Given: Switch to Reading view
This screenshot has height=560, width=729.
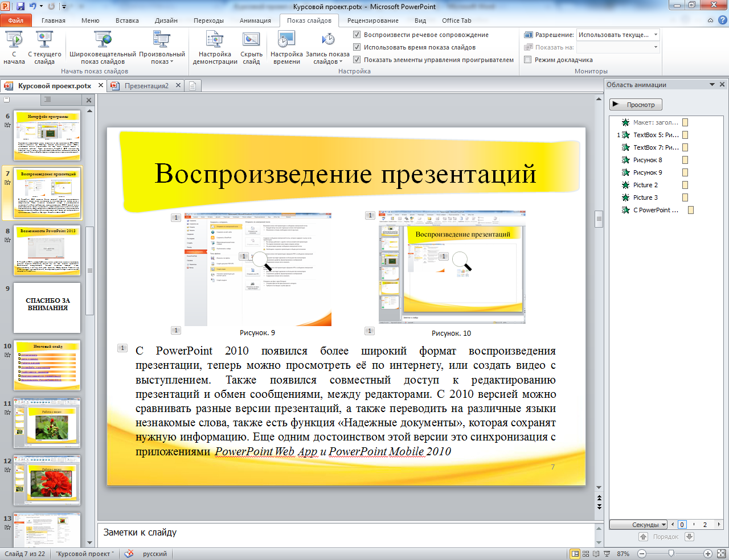Looking at the screenshot, I should pos(596,553).
